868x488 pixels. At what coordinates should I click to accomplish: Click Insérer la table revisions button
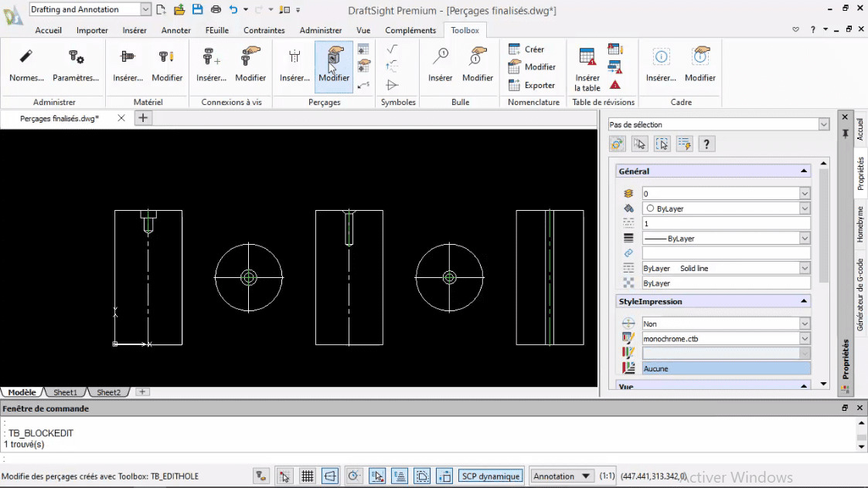click(587, 69)
